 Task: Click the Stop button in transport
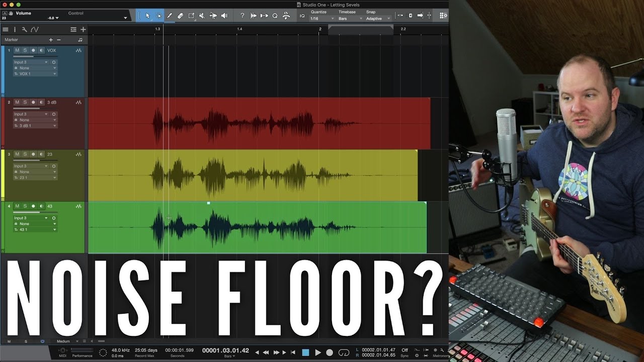point(305,352)
